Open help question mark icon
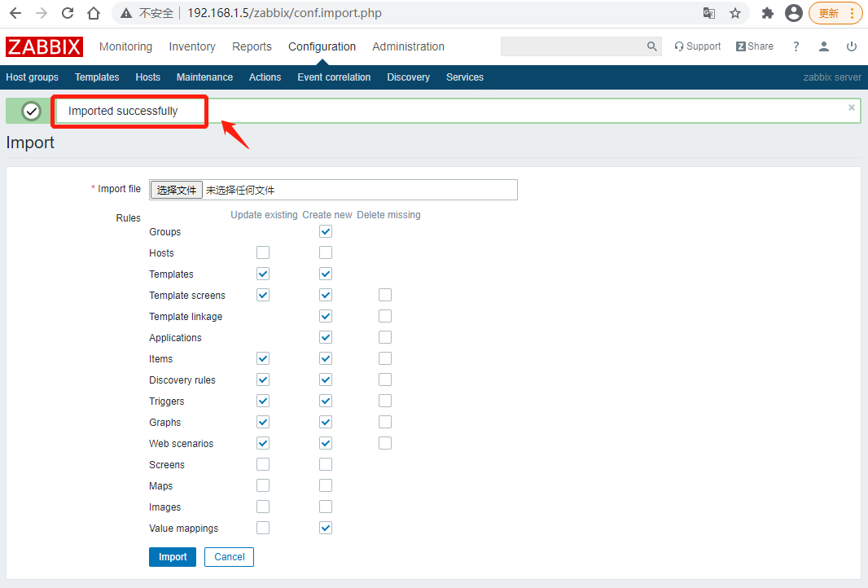Screen dimensions: 868x588 [796, 46]
